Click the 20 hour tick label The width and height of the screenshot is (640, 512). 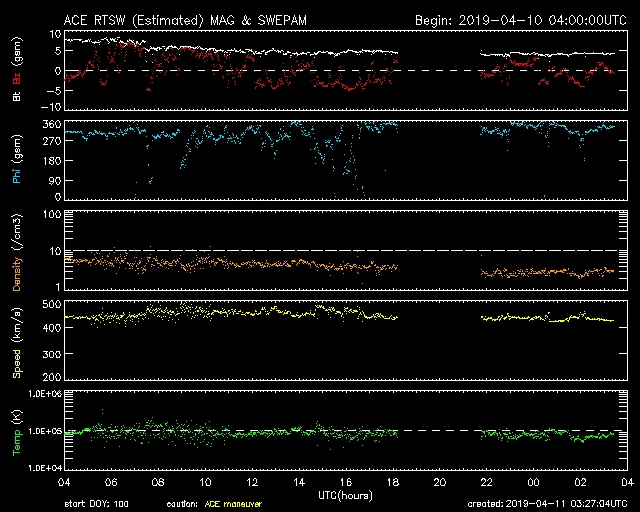tap(439, 482)
